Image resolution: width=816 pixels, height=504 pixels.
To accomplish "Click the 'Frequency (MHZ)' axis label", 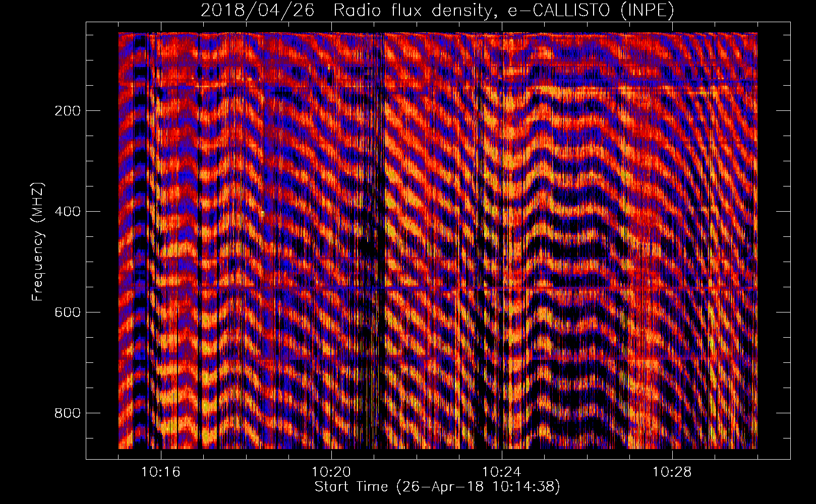I will pyautogui.click(x=38, y=242).
